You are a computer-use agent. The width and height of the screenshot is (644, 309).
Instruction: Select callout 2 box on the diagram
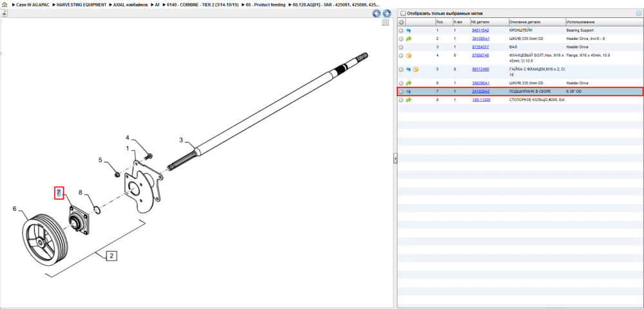(x=111, y=256)
